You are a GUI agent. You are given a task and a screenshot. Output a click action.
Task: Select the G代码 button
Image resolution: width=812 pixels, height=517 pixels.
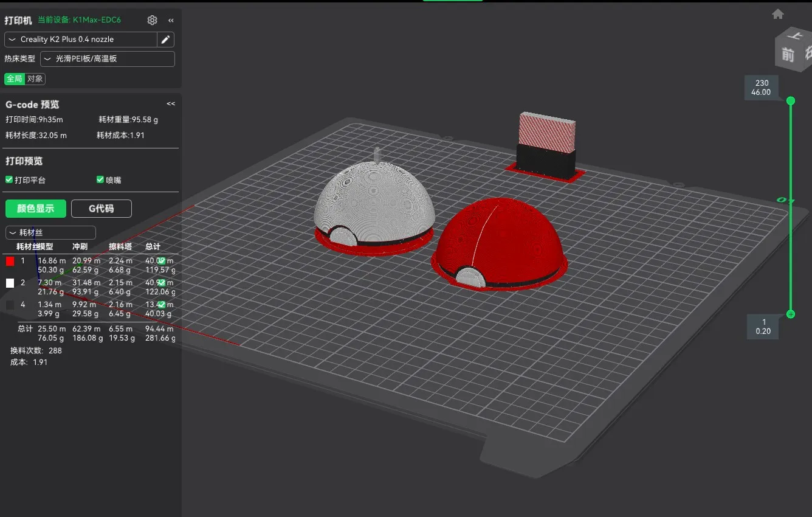(x=101, y=209)
